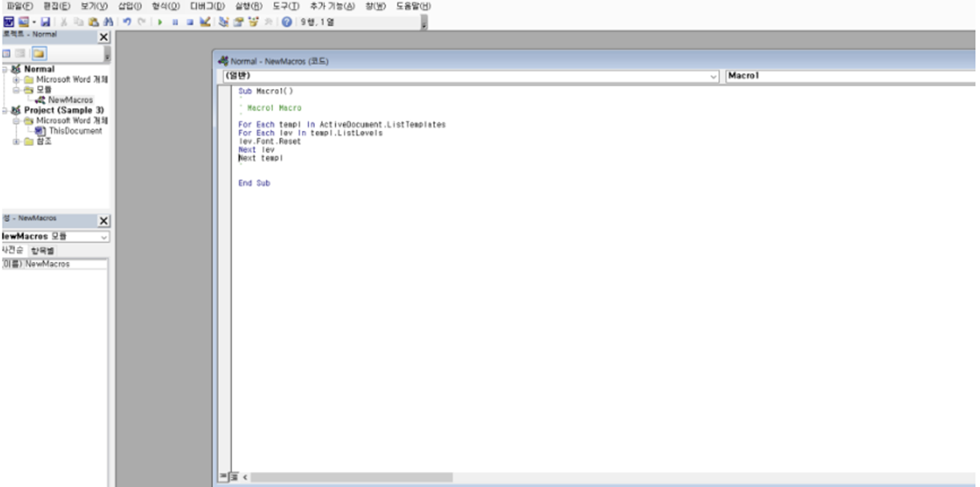Open the Macro1 procedure dropdown

pyautogui.click(x=851, y=76)
